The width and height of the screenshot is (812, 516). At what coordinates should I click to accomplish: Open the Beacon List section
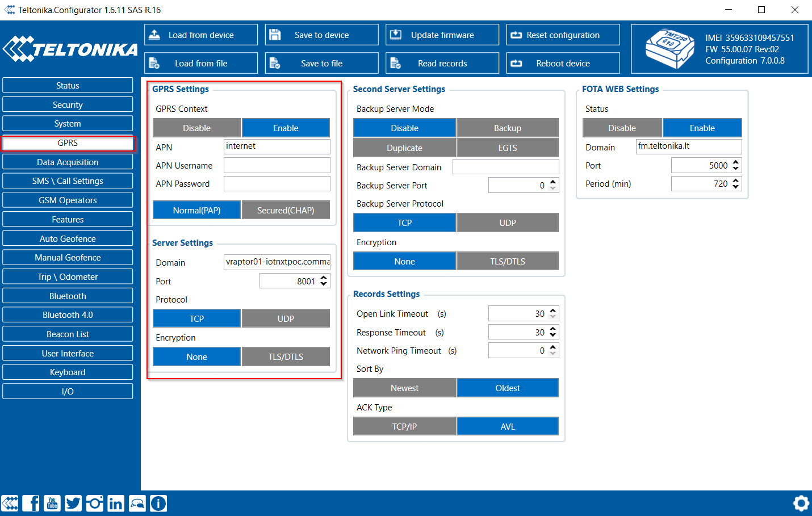tap(68, 334)
